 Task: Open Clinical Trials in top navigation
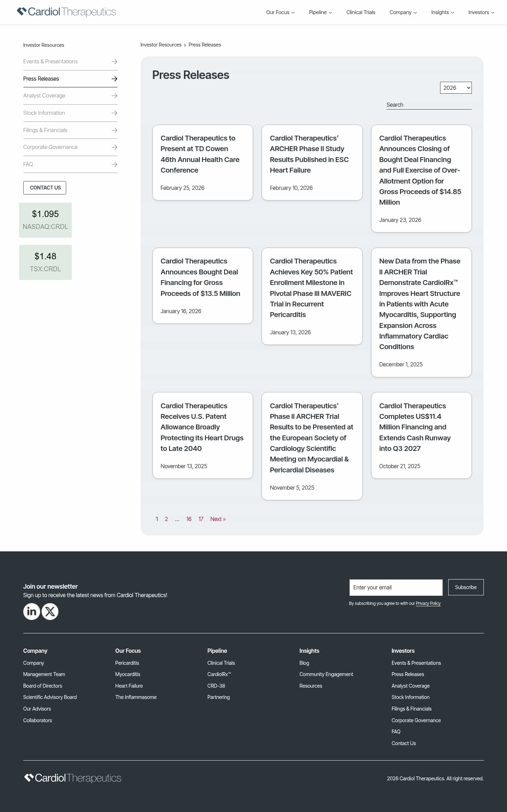click(x=361, y=12)
